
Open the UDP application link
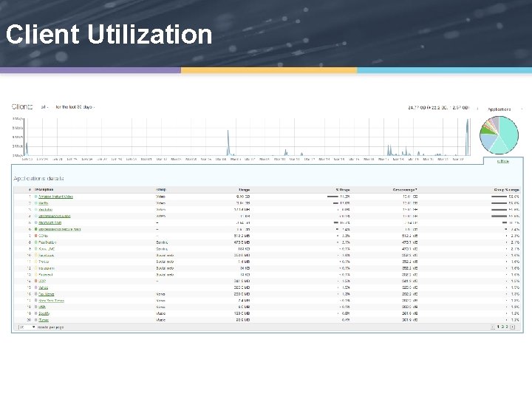click(x=42, y=281)
